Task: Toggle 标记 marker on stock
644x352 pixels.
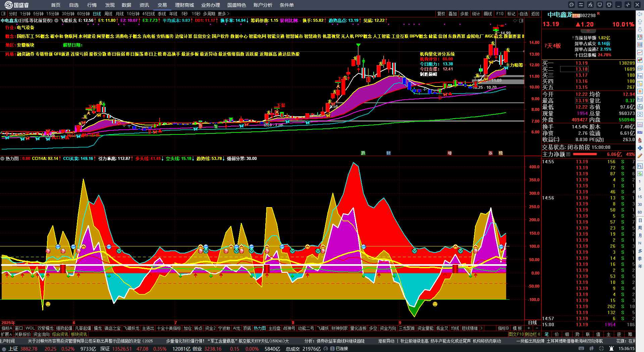Action: [x=511, y=14]
